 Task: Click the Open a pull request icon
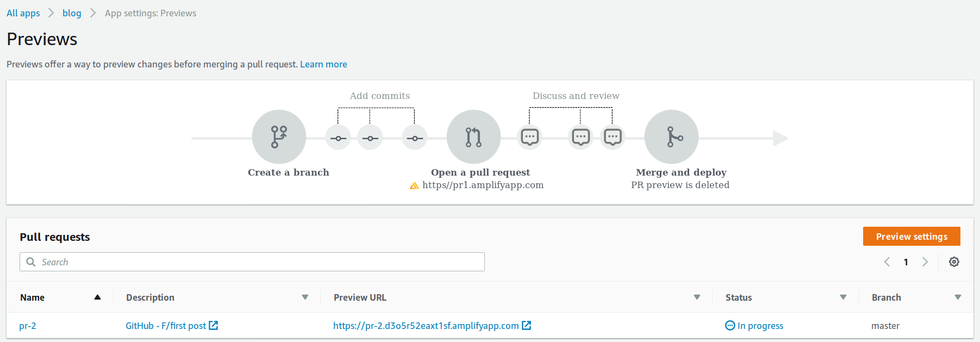click(x=473, y=137)
